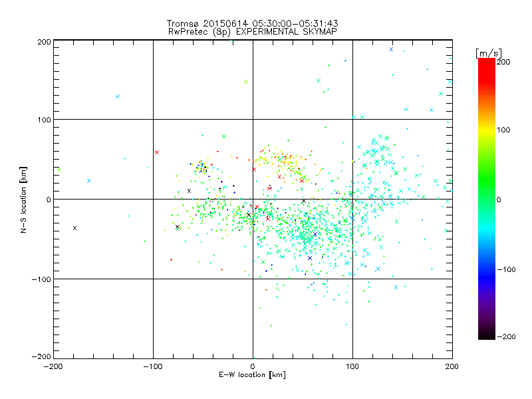Select the '[m/s]' colorbar unit label
532x399 pixels.
489,53
